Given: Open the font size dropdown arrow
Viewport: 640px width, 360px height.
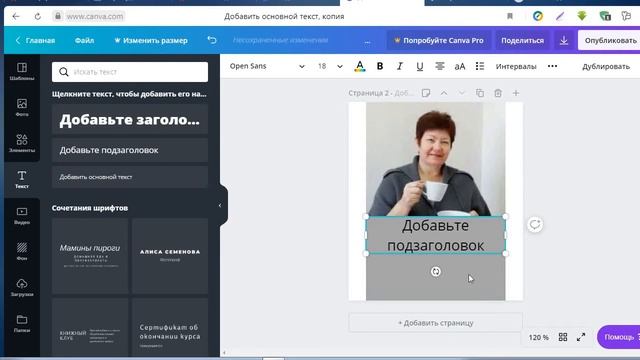Looking at the screenshot, I should [340, 66].
